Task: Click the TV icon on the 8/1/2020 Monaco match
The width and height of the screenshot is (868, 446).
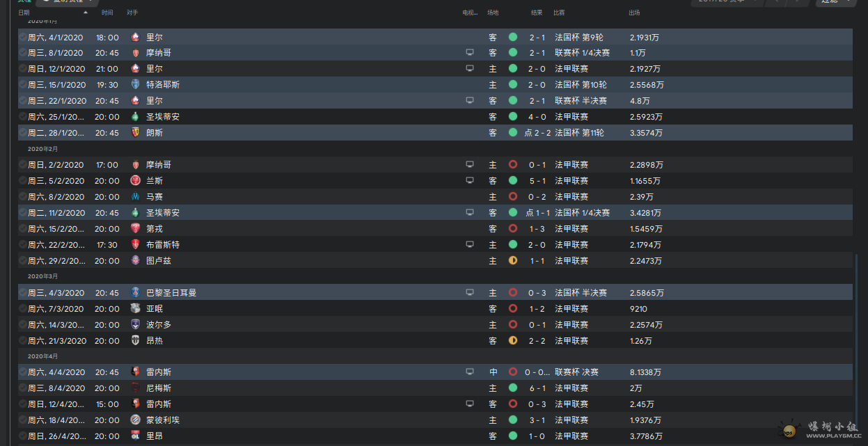Action: pos(470,53)
